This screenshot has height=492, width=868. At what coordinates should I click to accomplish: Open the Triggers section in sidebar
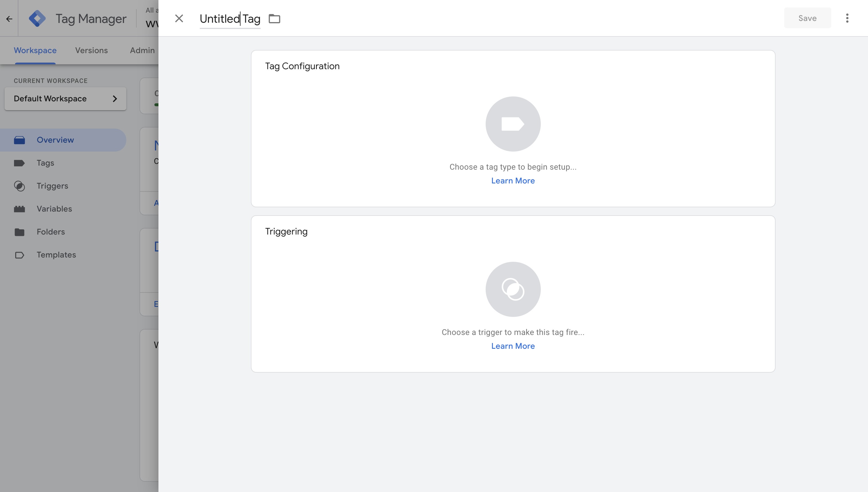(52, 186)
